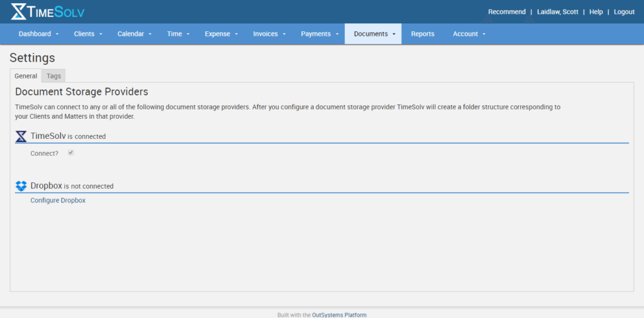Image resolution: width=644 pixels, height=318 pixels.
Task: Open the Clients menu
Action: click(x=84, y=34)
